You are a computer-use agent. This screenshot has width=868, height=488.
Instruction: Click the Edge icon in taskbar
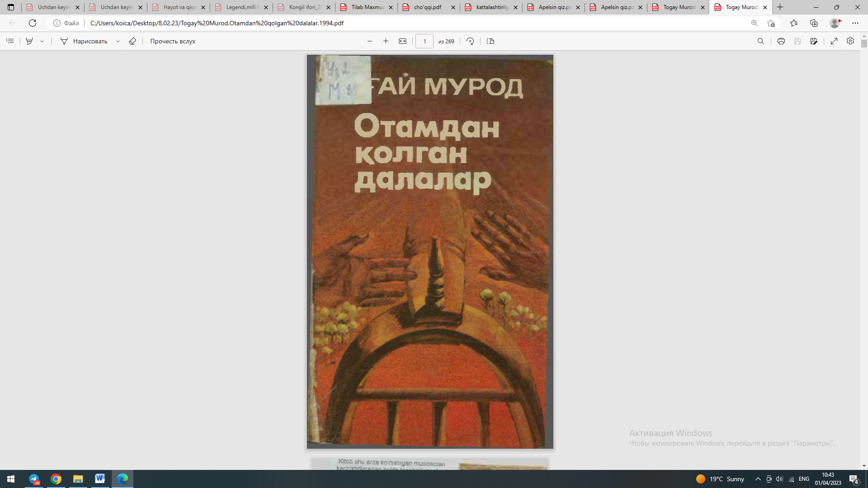tap(123, 479)
